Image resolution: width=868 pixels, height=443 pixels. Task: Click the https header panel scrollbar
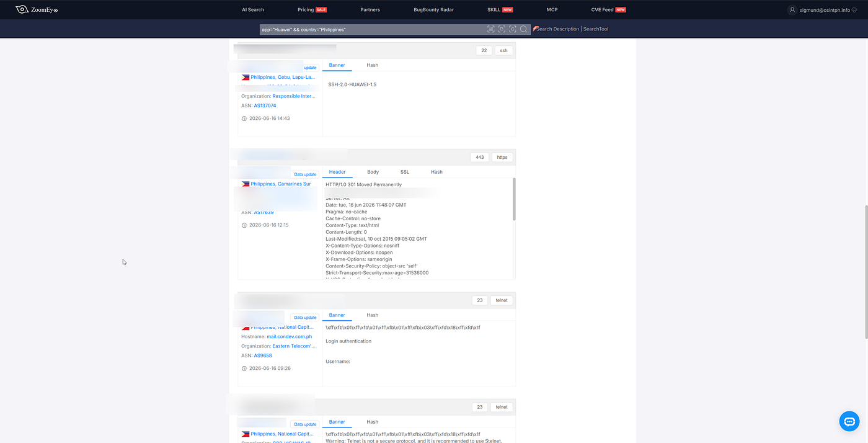pyautogui.click(x=514, y=199)
